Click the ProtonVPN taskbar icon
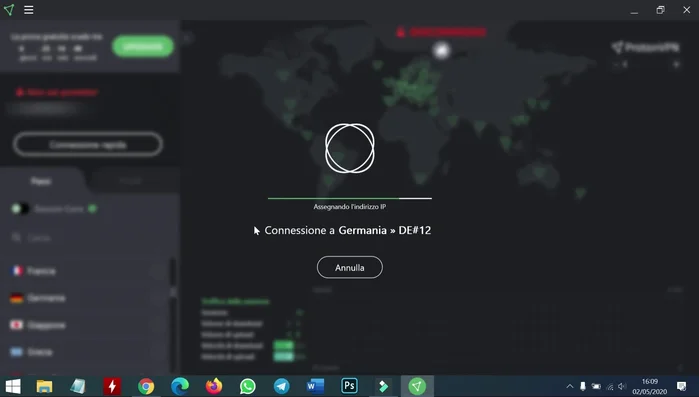Screen dimensions: 699x397 417,386
